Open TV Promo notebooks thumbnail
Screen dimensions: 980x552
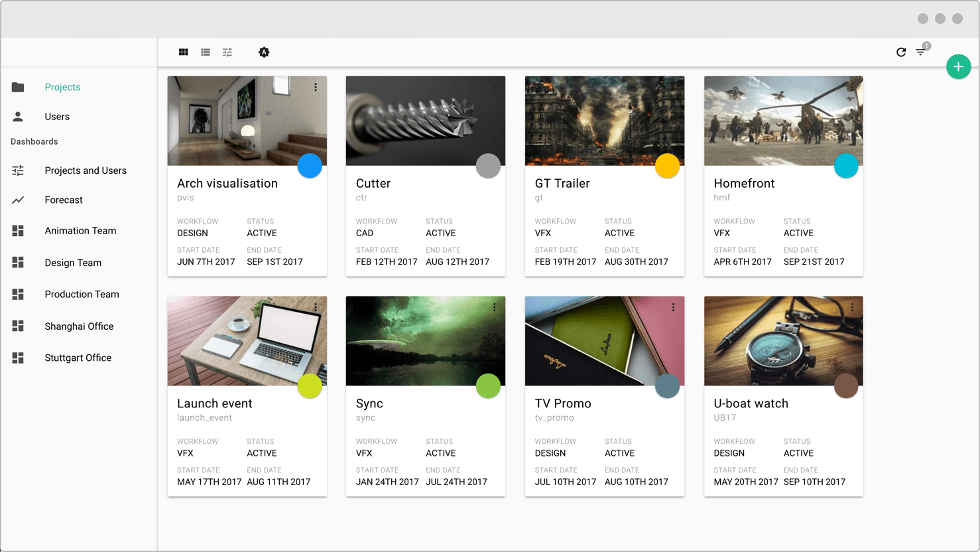(x=605, y=341)
